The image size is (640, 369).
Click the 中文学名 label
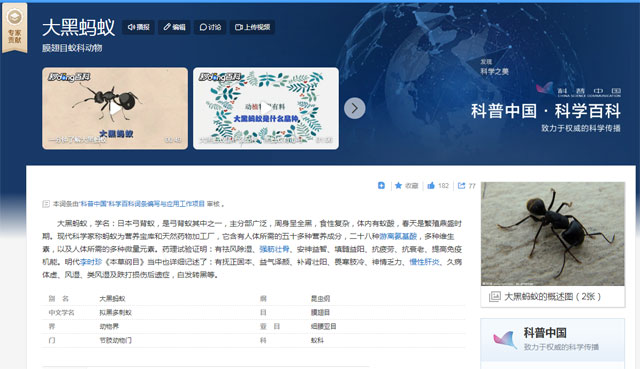pyautogui.click(x=61, y=313)
